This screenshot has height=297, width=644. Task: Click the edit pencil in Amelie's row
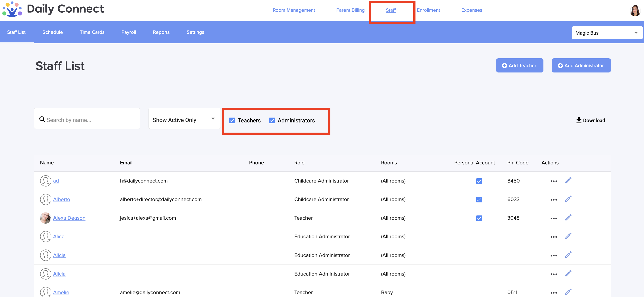tap(568, 292)
